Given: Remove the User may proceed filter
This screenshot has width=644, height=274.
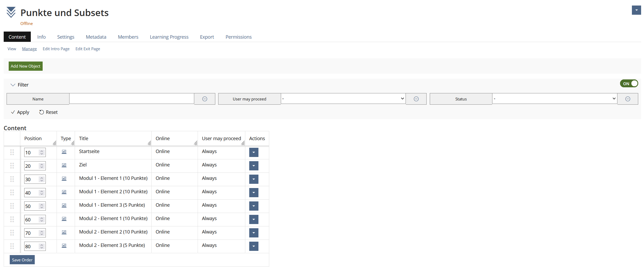Looking at the screenshot, I should [416, 99].
